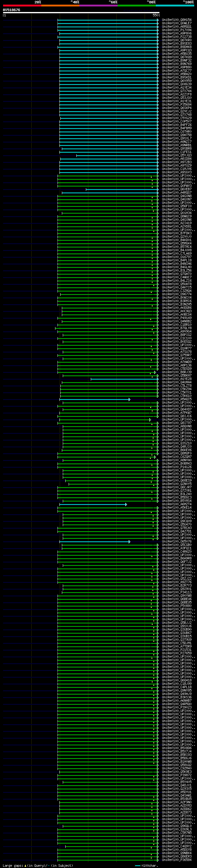Screen dimensions: 197x868
Task: Select hit UniRef100_P34113
Action: pos(177,592)
